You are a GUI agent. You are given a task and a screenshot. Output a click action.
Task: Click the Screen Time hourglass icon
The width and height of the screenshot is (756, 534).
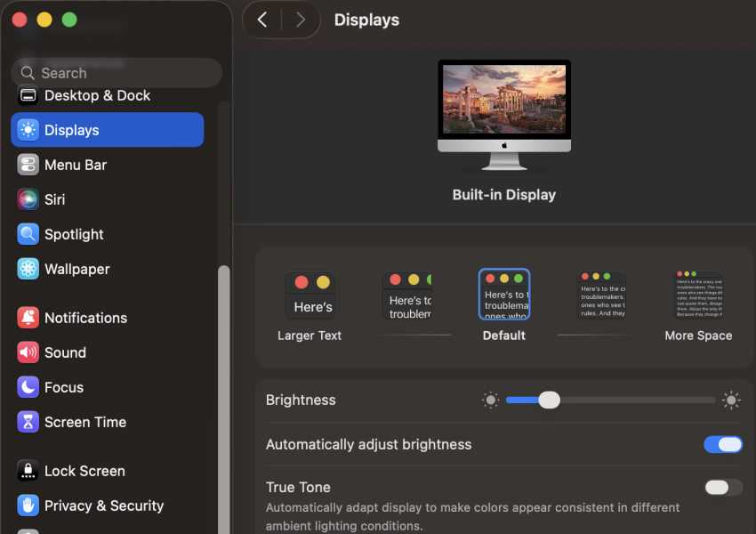pyautogui.click(x=28, y=422)
